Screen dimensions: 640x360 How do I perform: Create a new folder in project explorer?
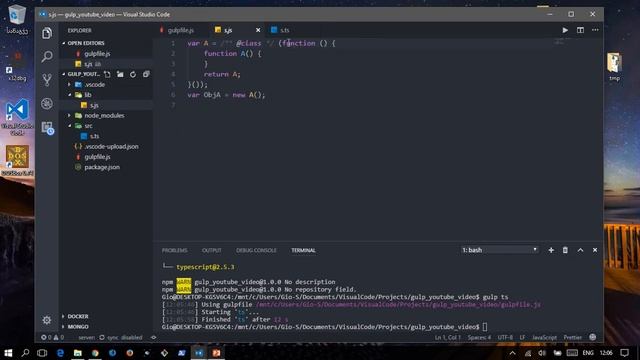pyautogui.click(x=120, y=74)
